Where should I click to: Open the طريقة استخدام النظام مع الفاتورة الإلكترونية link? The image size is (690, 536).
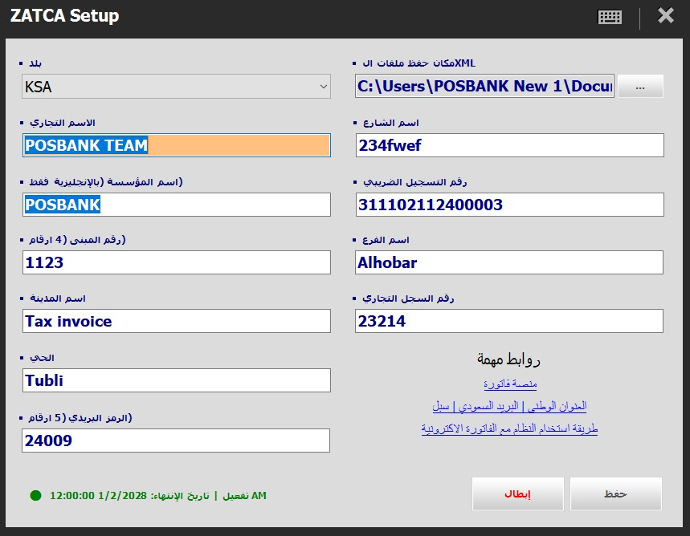[509, 428]
